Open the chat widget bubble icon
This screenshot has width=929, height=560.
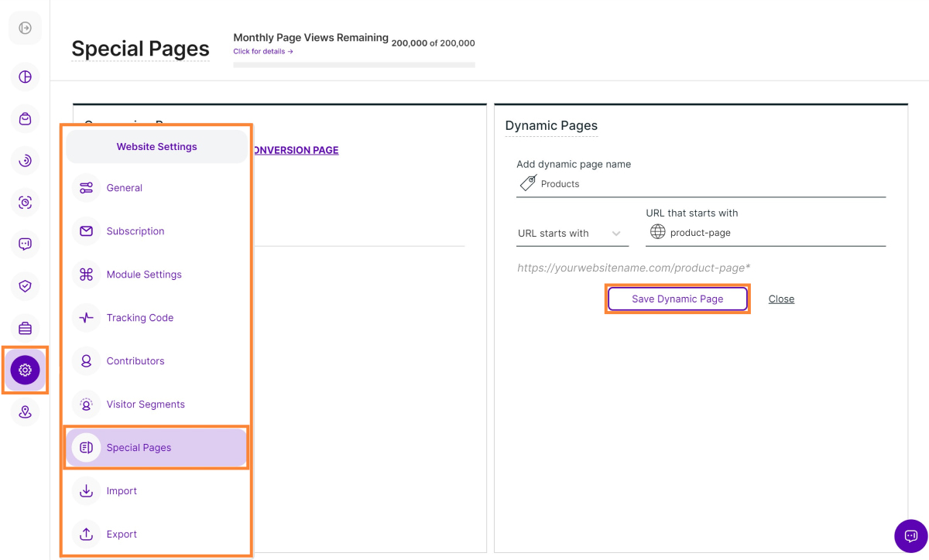click(x=910, y=535)
